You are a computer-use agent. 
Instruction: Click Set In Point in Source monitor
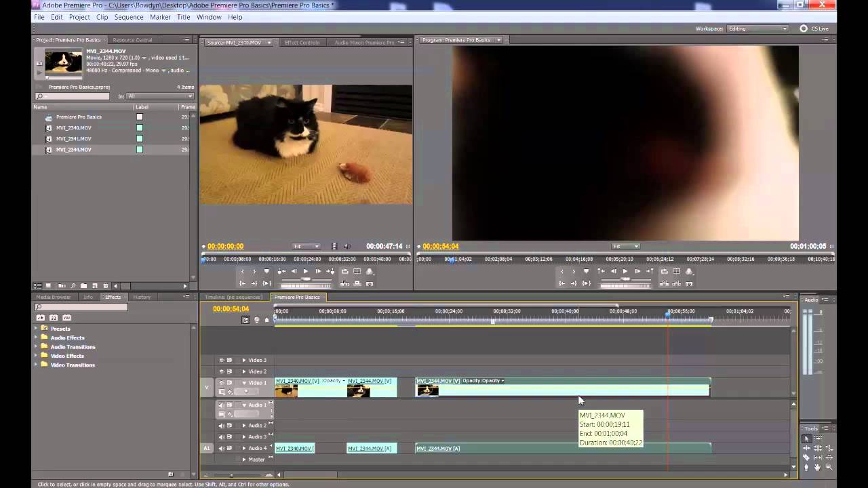click(x=242, y=271)
